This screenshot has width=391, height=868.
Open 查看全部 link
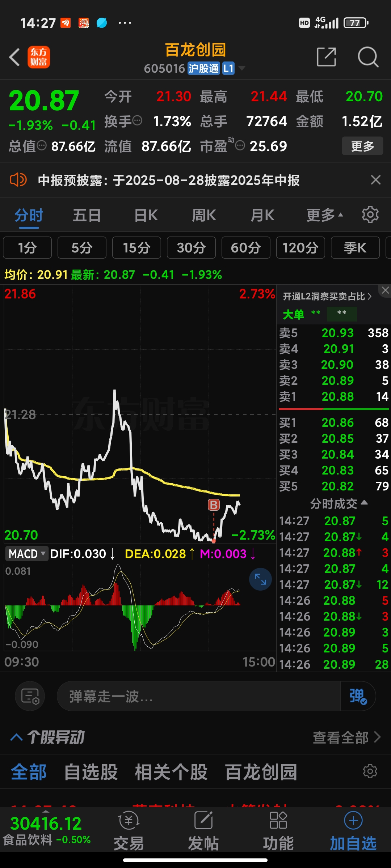click(x=346, y=737)
